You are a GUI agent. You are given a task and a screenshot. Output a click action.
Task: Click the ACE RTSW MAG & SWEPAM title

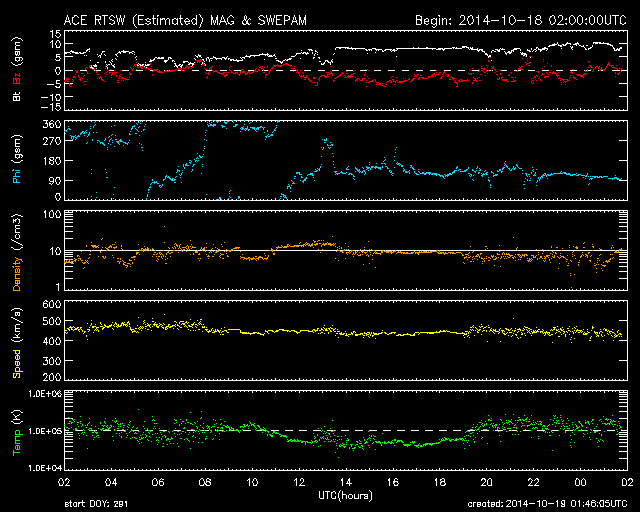[x=185, y=20]
